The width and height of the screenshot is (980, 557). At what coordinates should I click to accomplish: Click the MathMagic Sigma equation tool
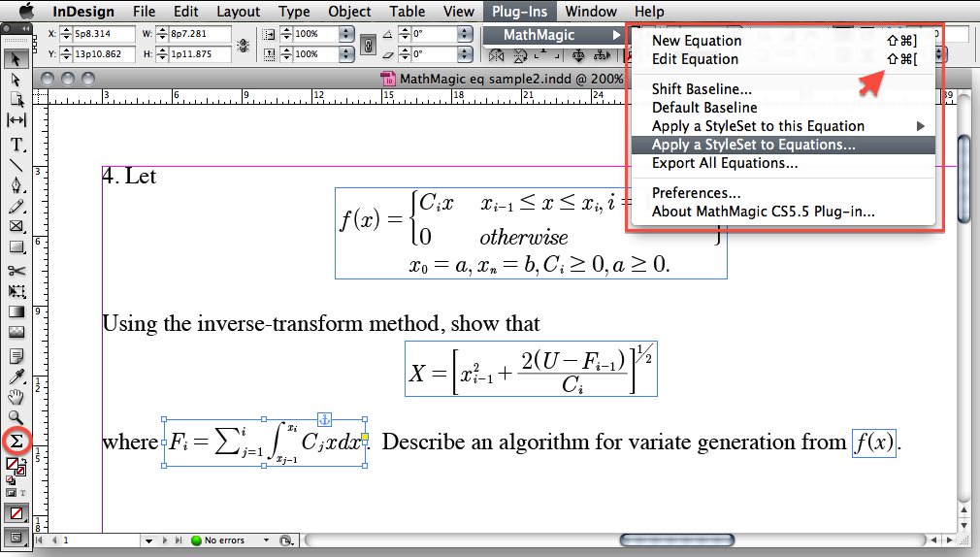click(16, 441)
